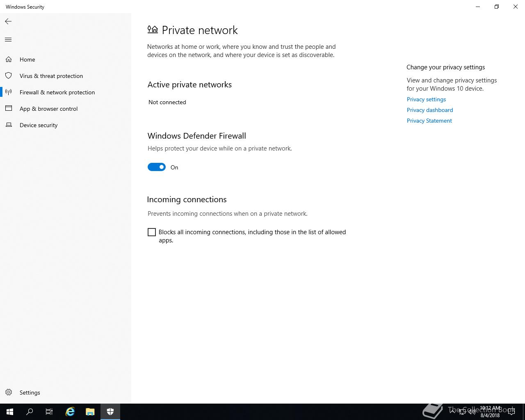Click the App & browser control window icon
Viewport: 525px width, 420px height.
pyautogui.click(x=9, y=109)
